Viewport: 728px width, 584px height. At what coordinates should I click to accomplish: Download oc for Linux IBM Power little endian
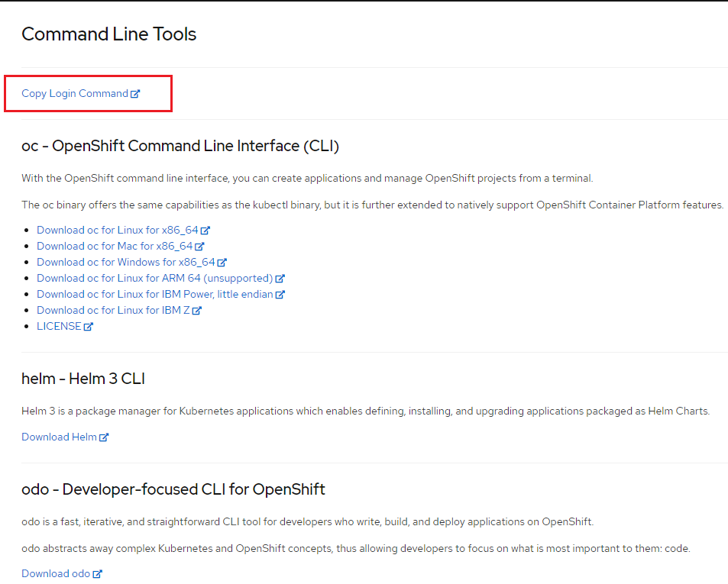click(x=154, y=294)
